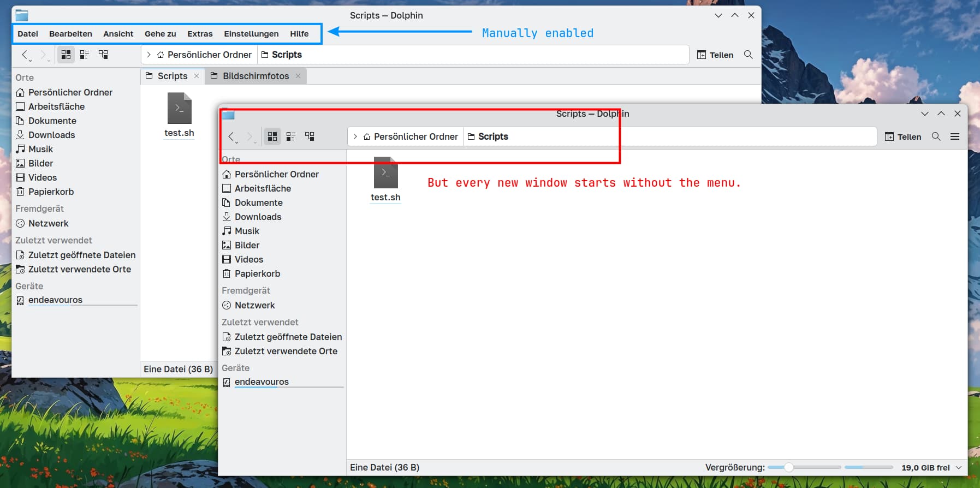Click the search magnifier in front window
This screenshot has height=488, width=980.
(x=936, y=136)
